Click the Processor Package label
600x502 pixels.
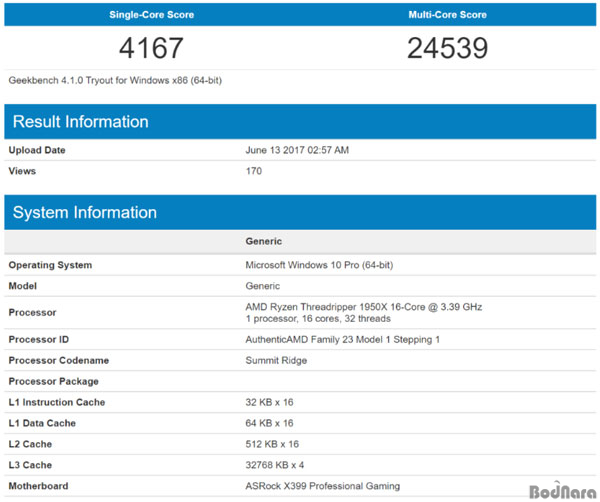[54, 381]
